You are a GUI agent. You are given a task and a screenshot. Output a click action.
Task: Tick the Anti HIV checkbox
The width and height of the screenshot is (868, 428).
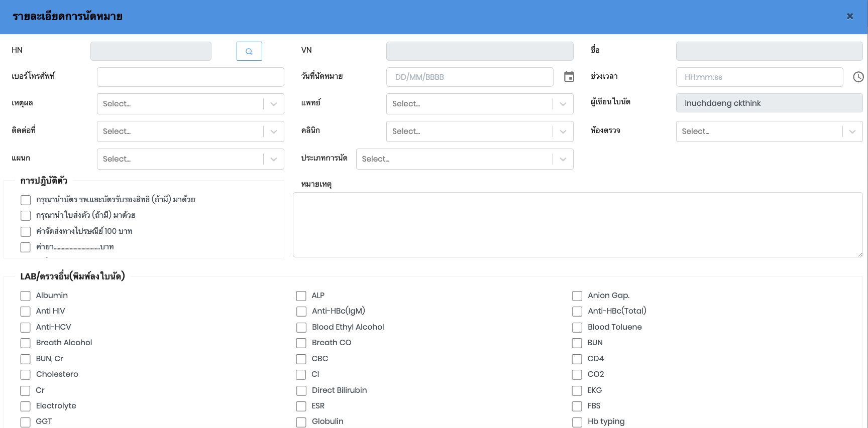point(26,312)
